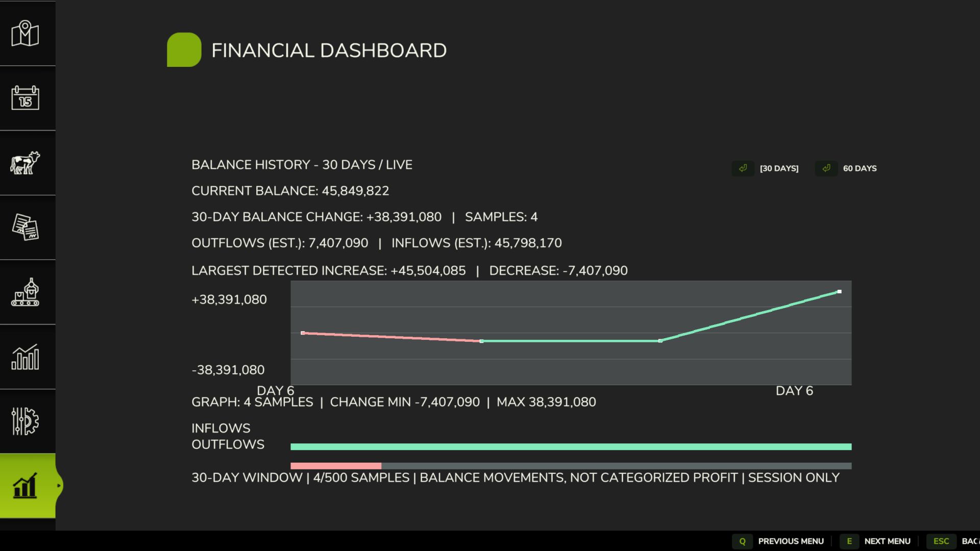This screenshot has width=980, height=551.
Task: Open the map page icon
Action: 25,34
